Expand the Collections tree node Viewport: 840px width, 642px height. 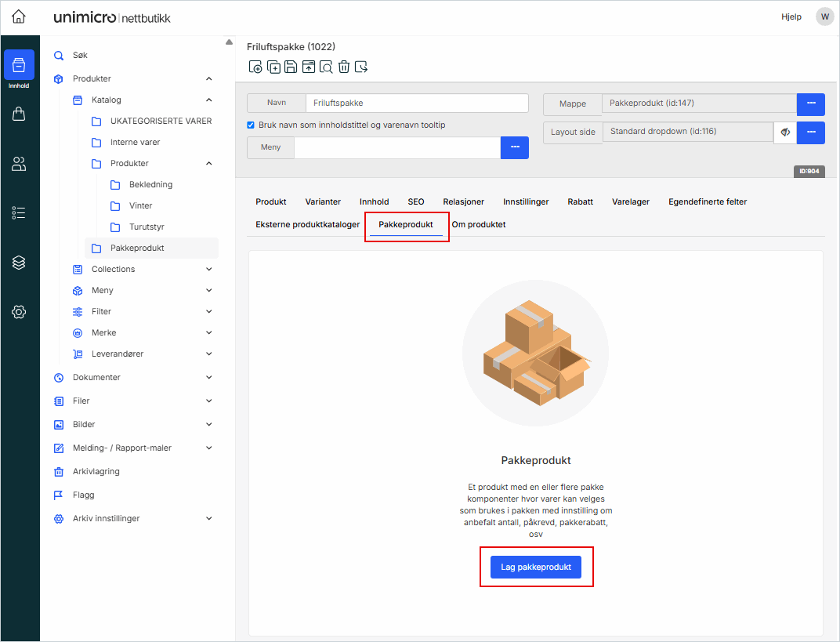208,269
